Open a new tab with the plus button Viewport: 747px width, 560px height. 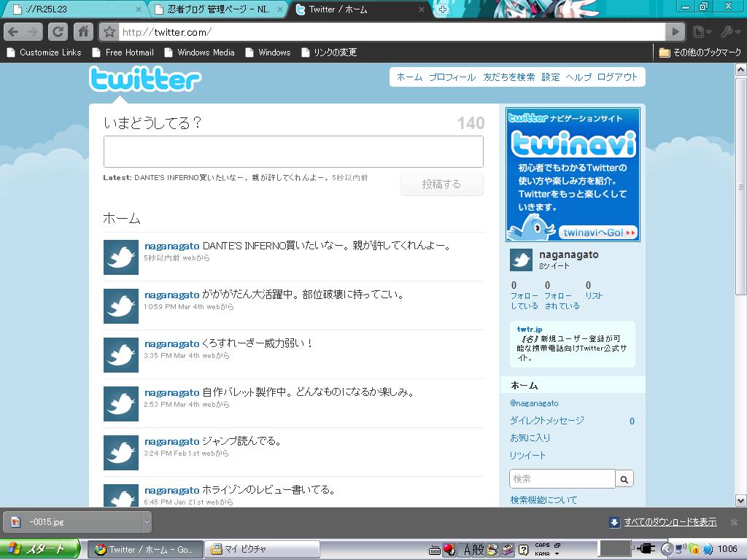click(x=443, y=9)
